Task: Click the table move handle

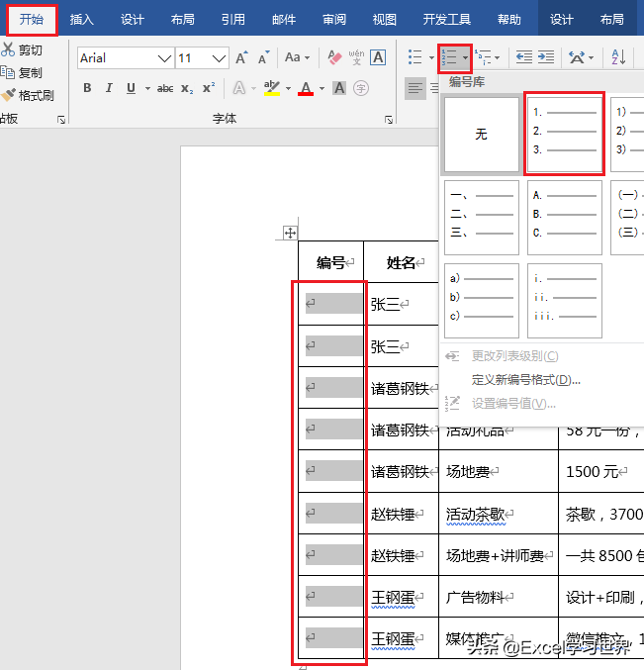Action: pyautogui.click(x=291, y=233)
